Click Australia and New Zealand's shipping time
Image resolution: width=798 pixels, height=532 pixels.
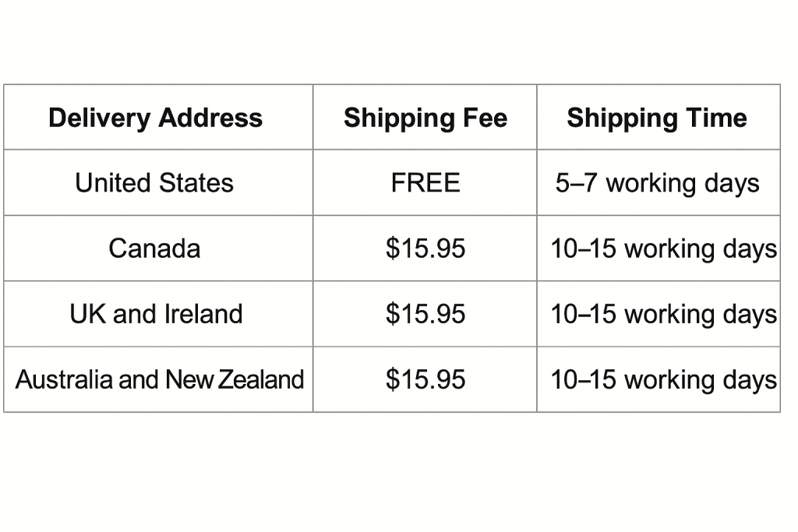[659, 379]
